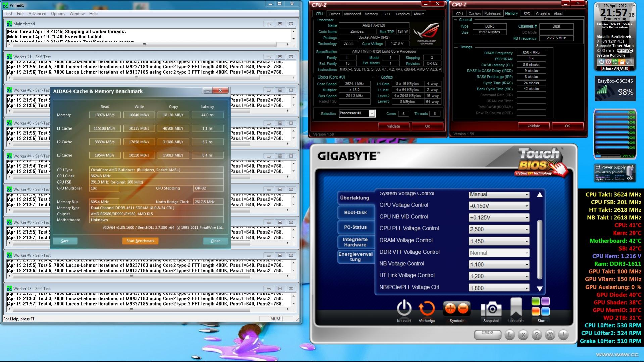Click Validate in the CPU-Z memory timings window
644x362 pixels.
[x=534, y=126]
